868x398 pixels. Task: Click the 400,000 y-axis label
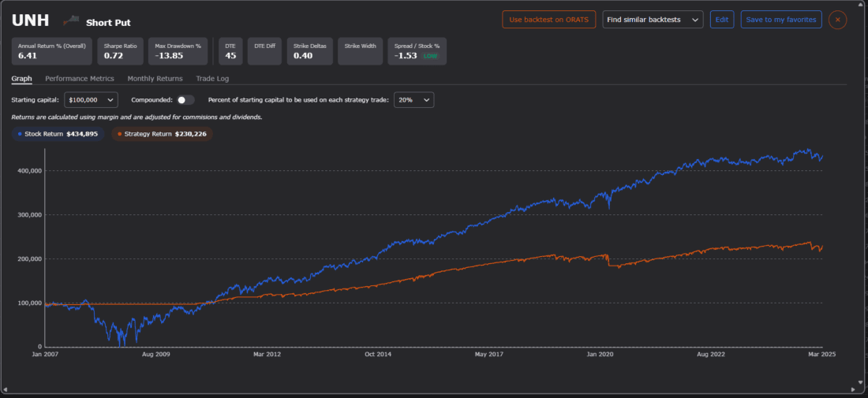[x=31, y=171]
